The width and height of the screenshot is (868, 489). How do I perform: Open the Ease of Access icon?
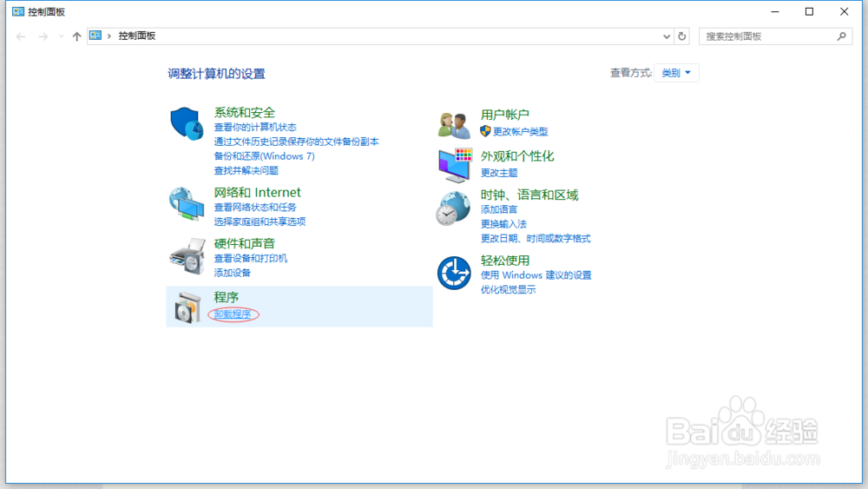(x=454, y=273)
